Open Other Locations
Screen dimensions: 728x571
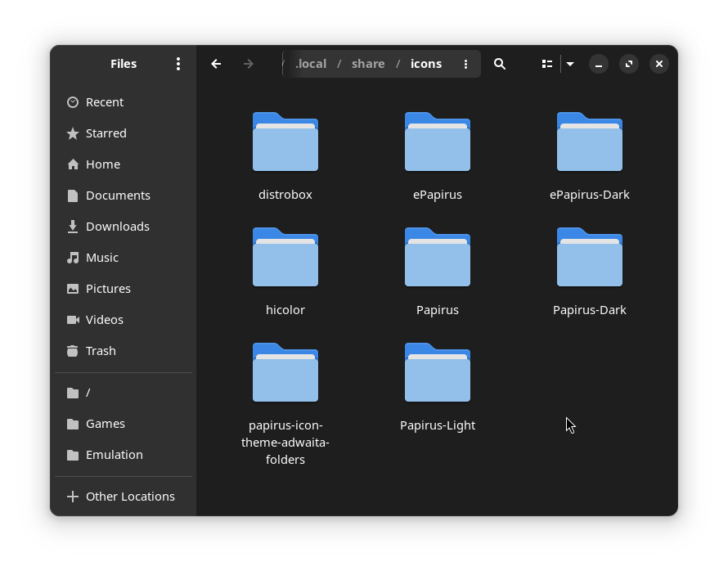124,497
